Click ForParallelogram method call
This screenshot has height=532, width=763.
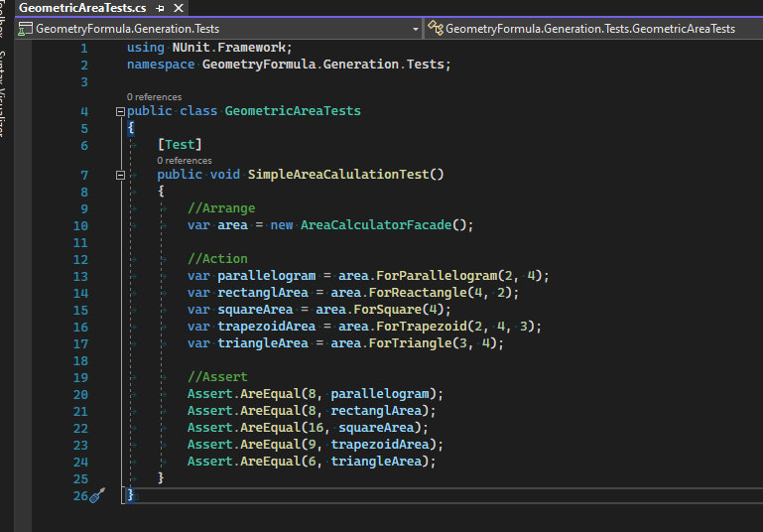pos(437,276)
